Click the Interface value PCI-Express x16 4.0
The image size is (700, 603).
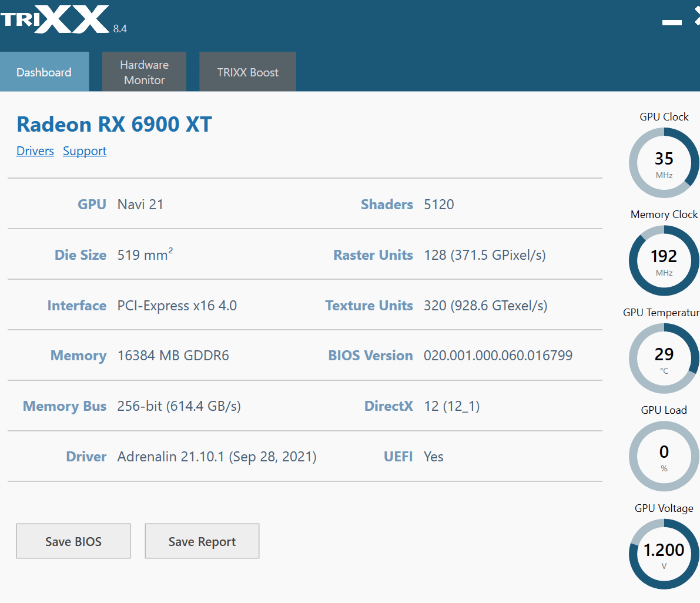pos(177,306)
